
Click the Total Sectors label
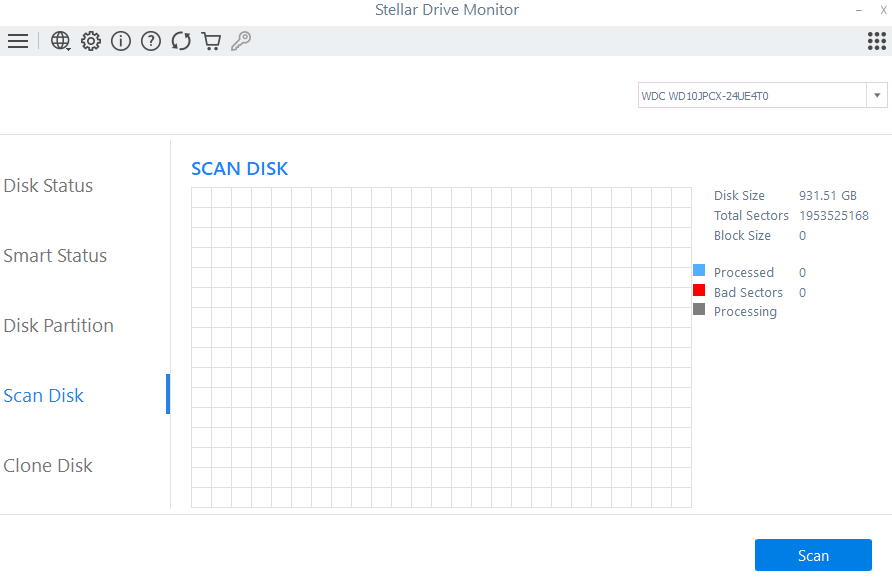click(751, 216)
